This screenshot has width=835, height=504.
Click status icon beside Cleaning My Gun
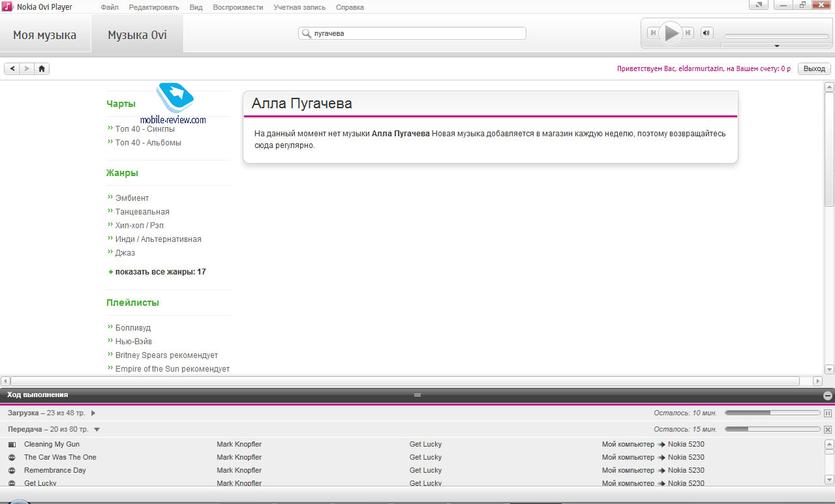tap(12, 444)
